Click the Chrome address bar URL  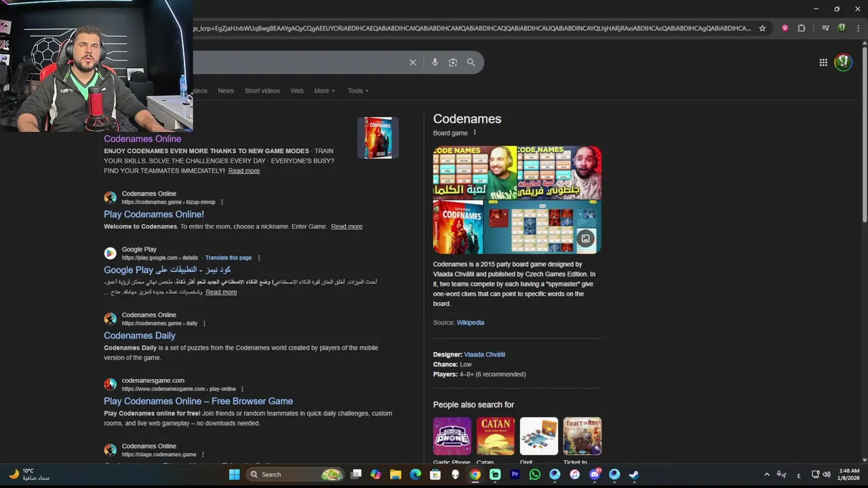(472, 28)
